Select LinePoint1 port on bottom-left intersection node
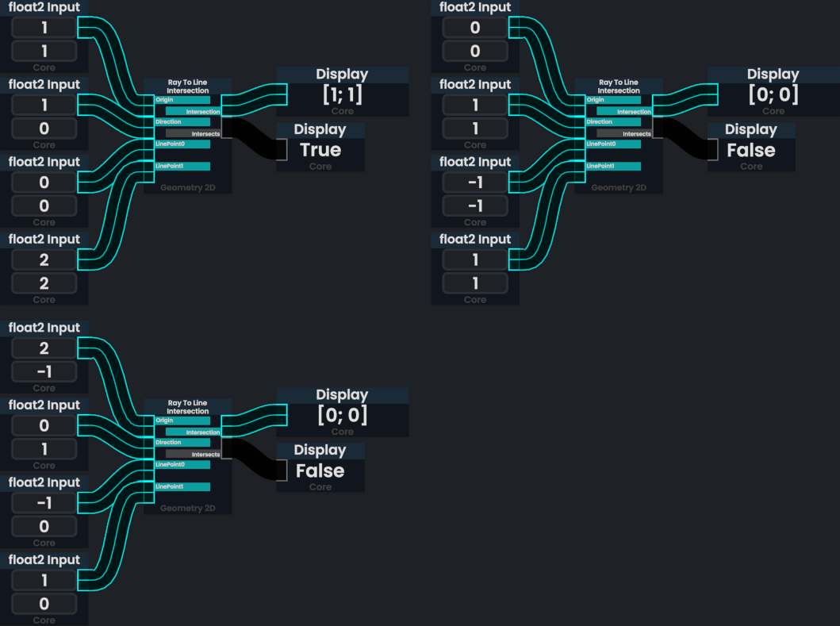Screen dimensions: 840x626 tap(182, 486)
